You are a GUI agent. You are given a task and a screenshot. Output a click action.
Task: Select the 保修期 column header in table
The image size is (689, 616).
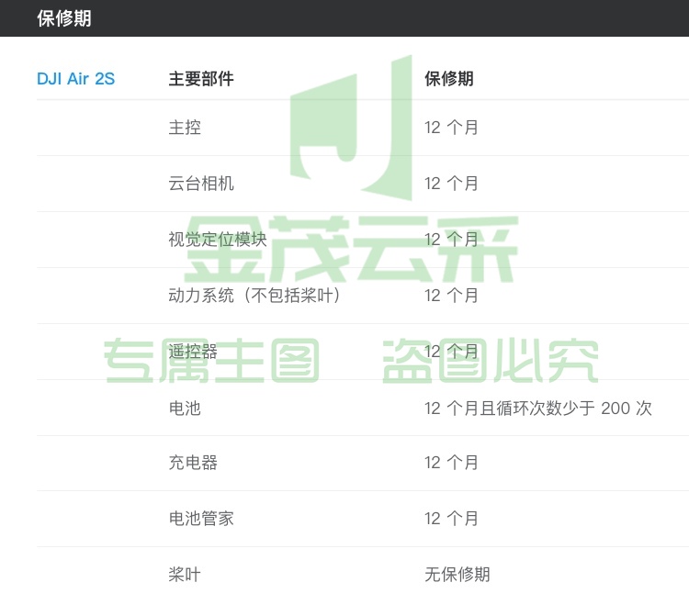click(x=448, y=79)
